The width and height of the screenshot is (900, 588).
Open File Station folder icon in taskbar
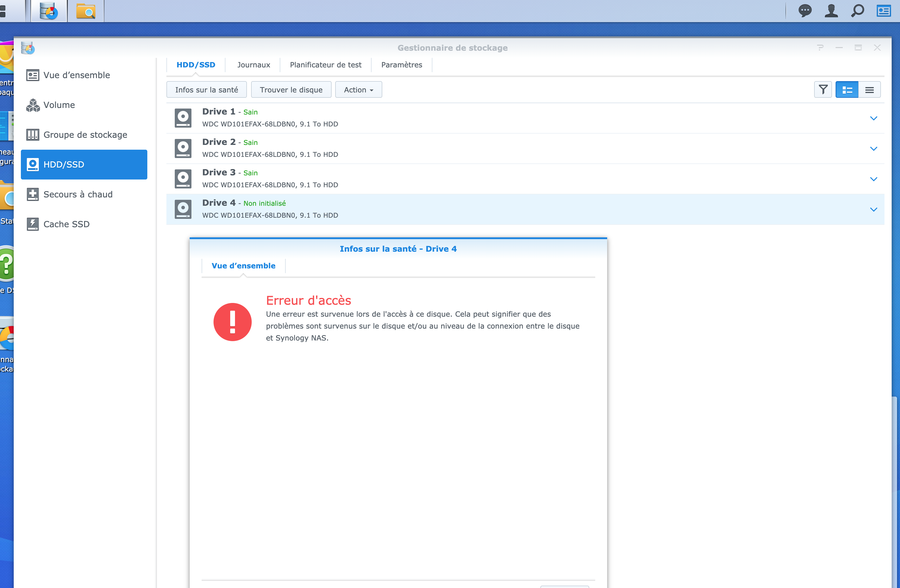[x=86, y=11]
